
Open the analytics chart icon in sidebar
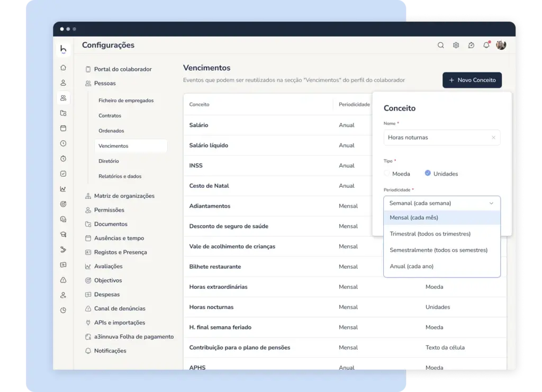64,189
